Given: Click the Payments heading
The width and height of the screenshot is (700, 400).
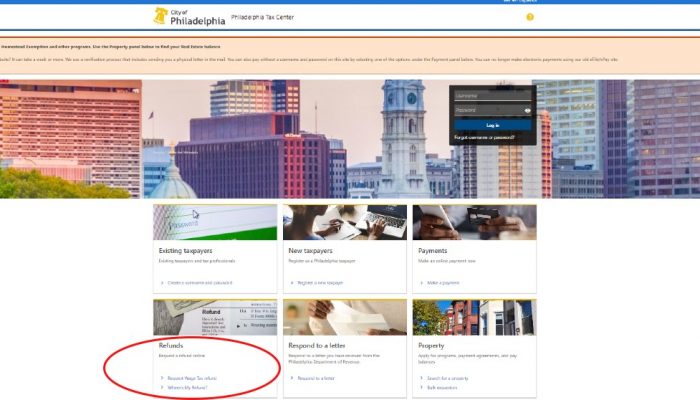Looking at the screenshot, I should pos(433,250).
